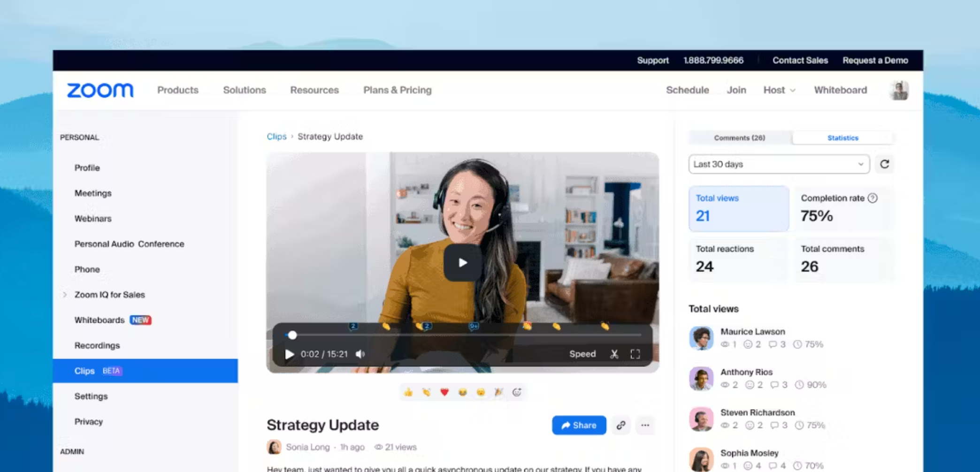Image resolution: width=980 pixels, height=472 pixels.
Task: Click Request a Demo
Action: point(875,61)
